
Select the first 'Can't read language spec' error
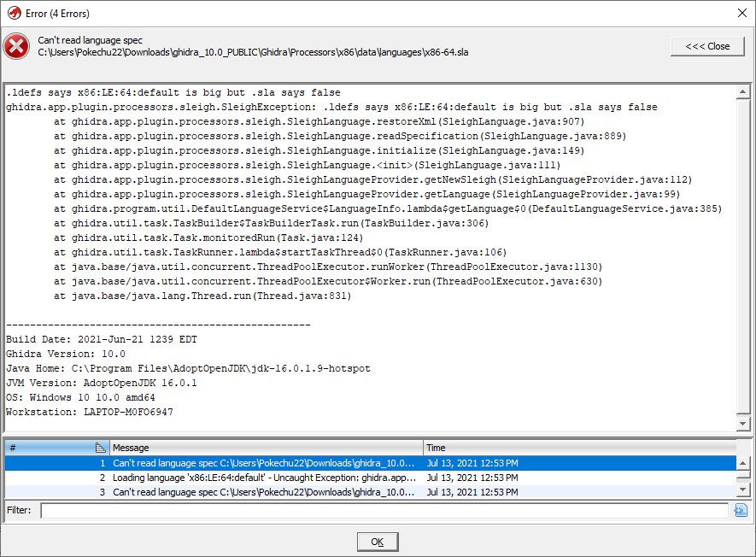(x=256, y=462)
